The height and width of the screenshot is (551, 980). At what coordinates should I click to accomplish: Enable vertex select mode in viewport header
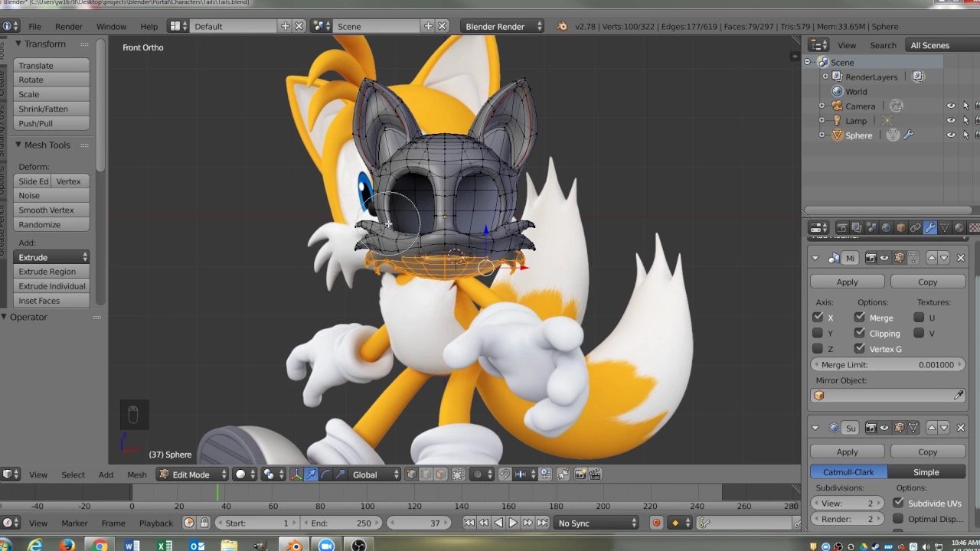(411, 474)
